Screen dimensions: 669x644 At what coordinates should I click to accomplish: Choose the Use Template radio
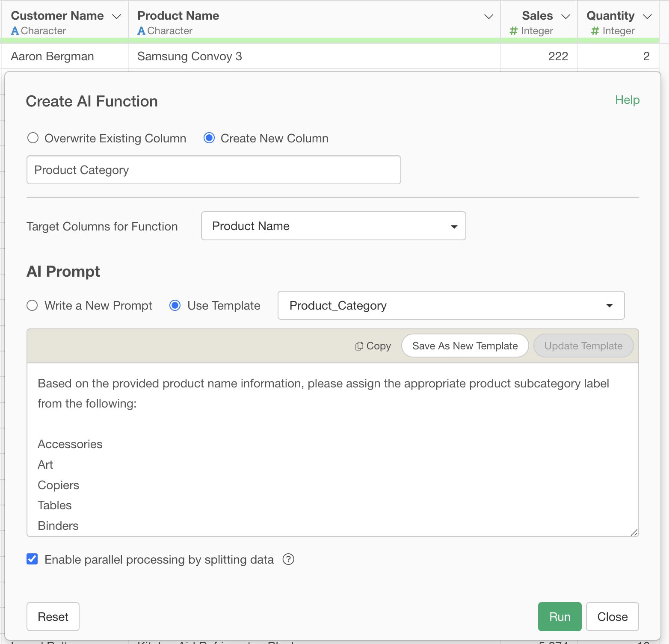click(175, 305)
